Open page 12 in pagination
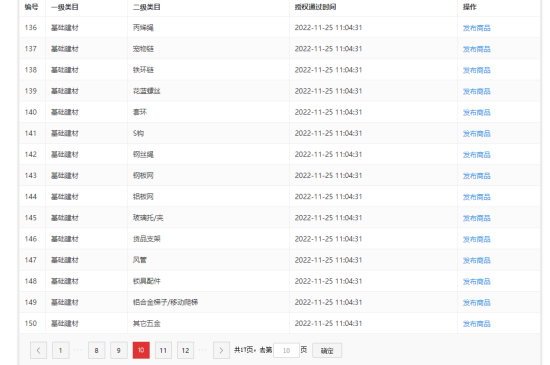The width and height of the screenshot is (550, 365). tap(186, 350)
